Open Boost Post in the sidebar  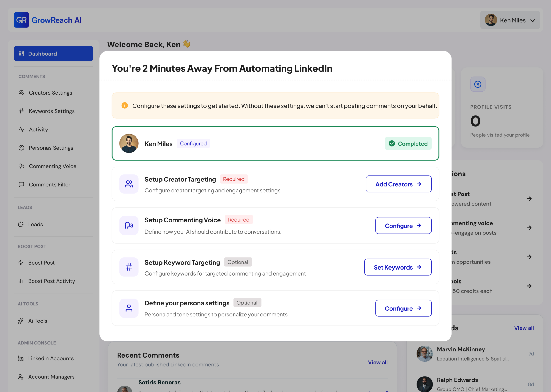(x=36, y=263)
